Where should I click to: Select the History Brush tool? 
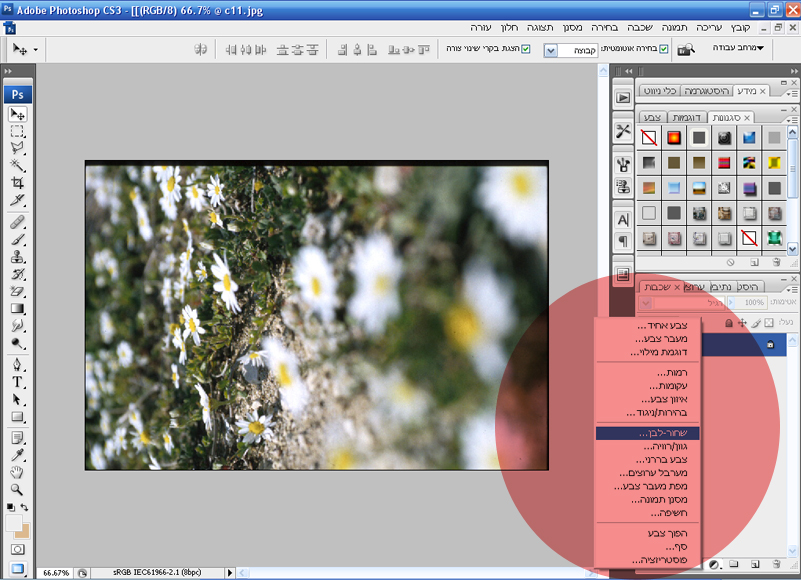(17, 274)
